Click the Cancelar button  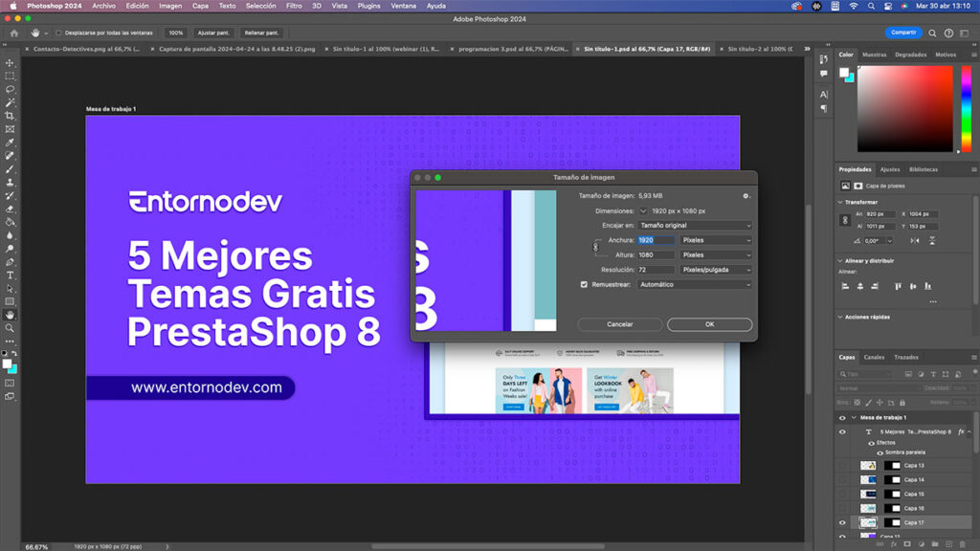coord(619,324)
